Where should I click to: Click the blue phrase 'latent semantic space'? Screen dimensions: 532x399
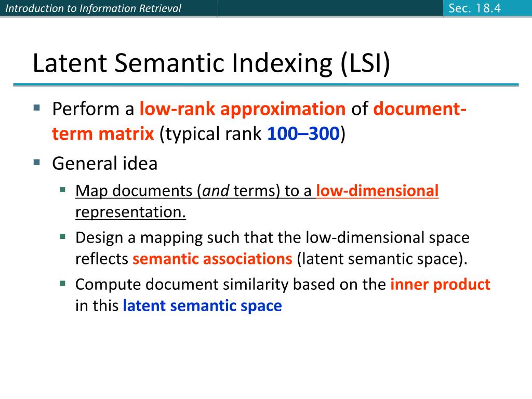[x=202, y=305]
